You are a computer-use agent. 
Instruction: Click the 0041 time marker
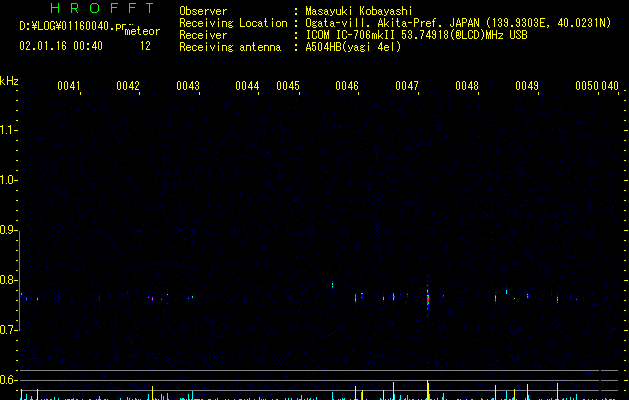69,86
